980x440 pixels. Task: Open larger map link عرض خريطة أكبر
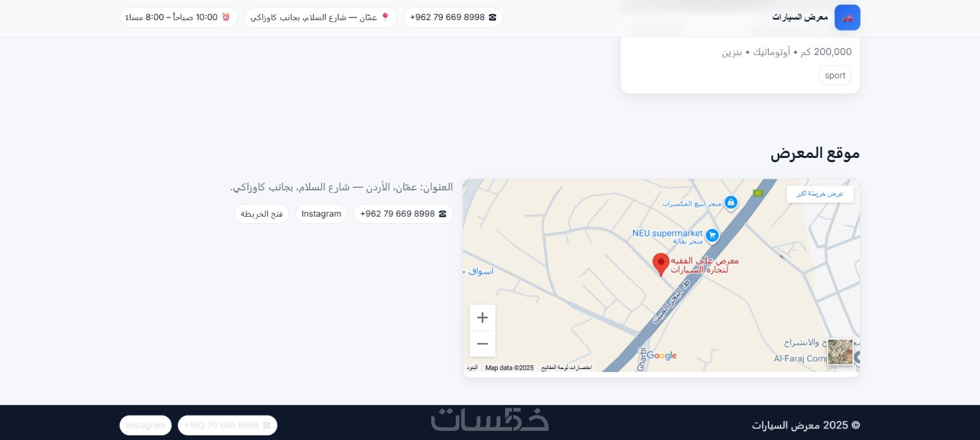coord(820,194)
